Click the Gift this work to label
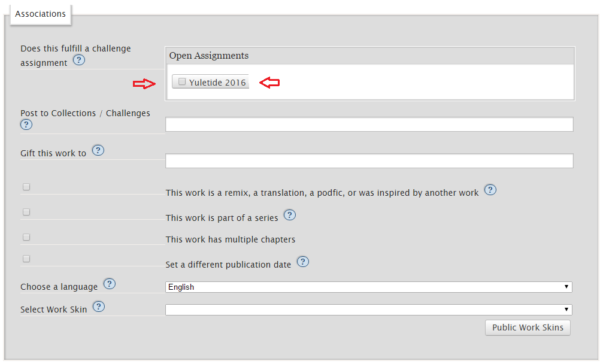Image resolution: width=603 pixels, height=364 pixels. tap(53, 153)
